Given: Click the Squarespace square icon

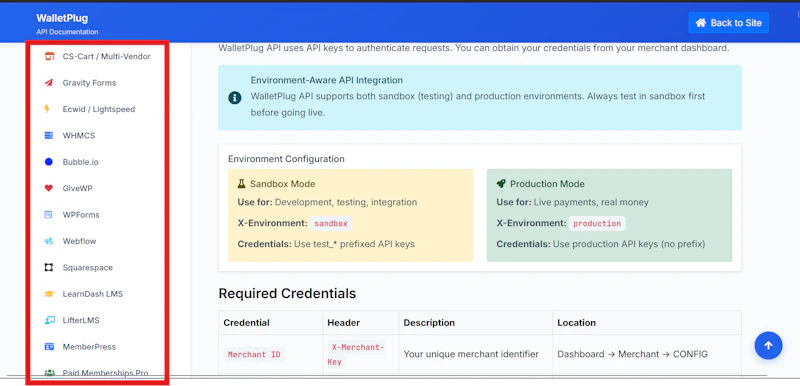Looking at the screenshot, I should pyautogui.click(x=49, y=268).
